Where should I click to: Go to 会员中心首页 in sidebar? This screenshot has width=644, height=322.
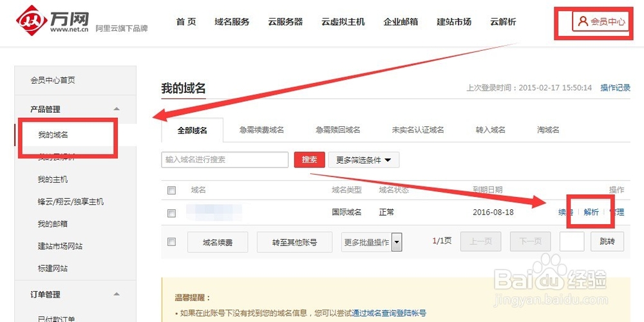click(x=53, y=80)
